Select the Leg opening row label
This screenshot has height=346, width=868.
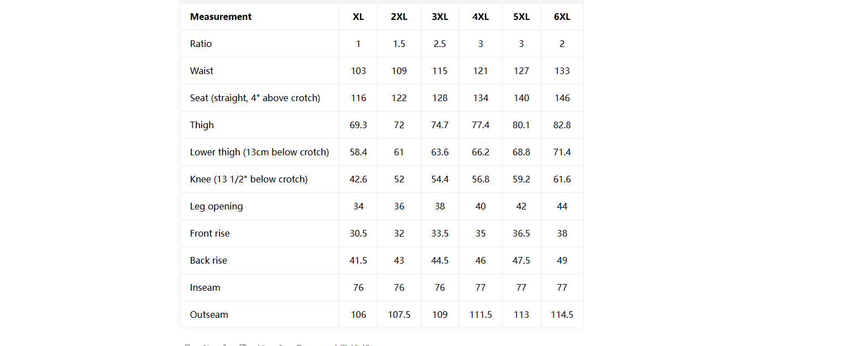[x=216, y=206]
